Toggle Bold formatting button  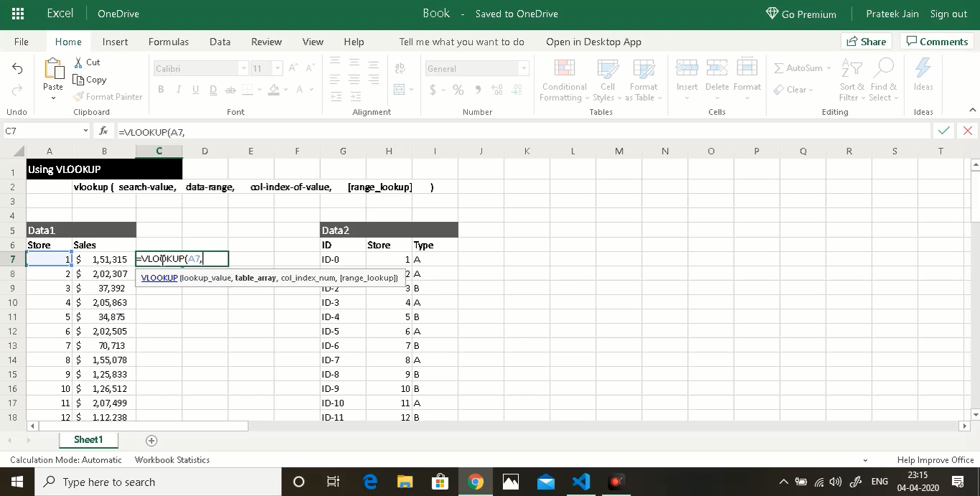pos(161,90)
